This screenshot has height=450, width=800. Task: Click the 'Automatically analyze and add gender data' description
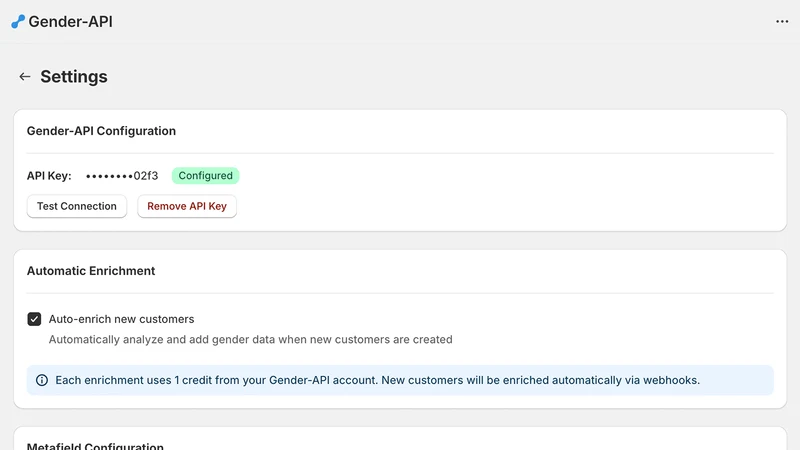pos(251,340)
